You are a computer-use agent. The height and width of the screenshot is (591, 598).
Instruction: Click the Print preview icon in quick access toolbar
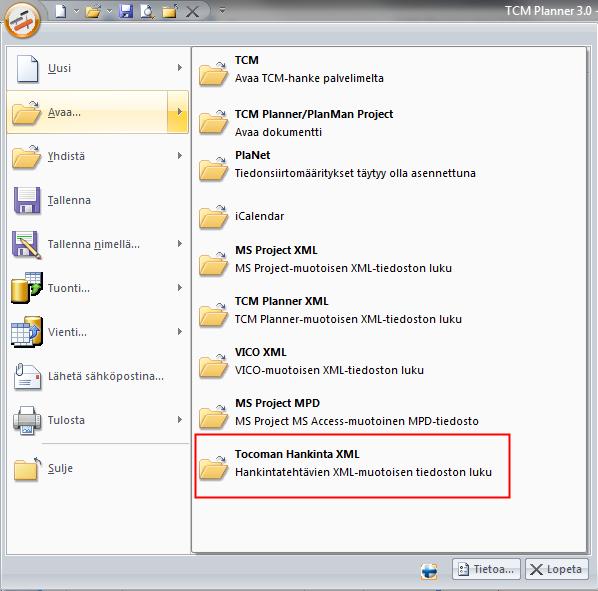[x=148, y=11]
